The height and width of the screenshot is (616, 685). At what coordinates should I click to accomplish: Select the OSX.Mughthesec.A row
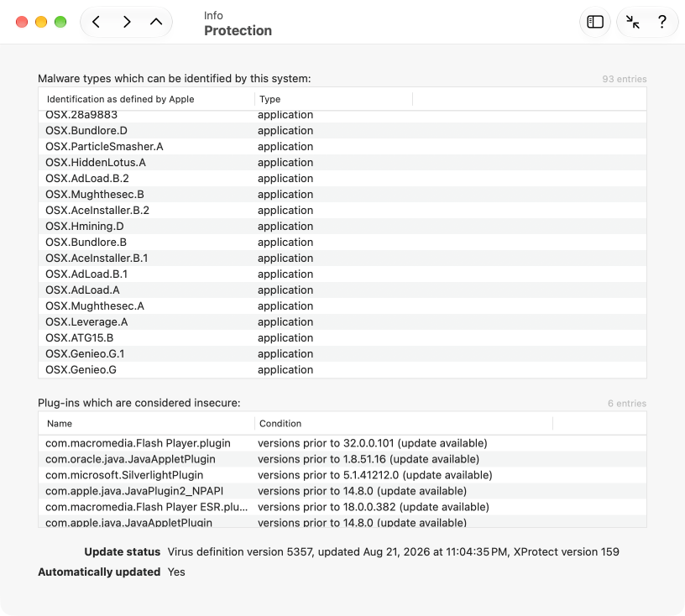[x=342, y=305]
